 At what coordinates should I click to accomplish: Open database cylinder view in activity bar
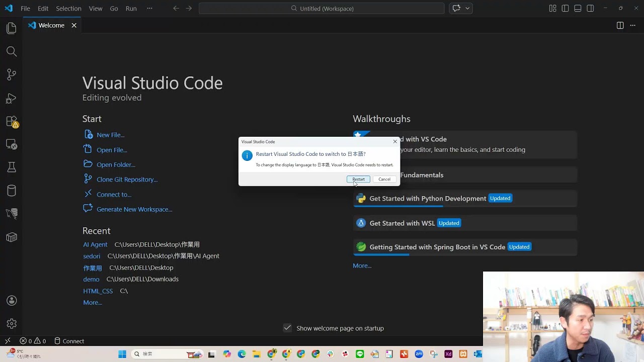12,191
